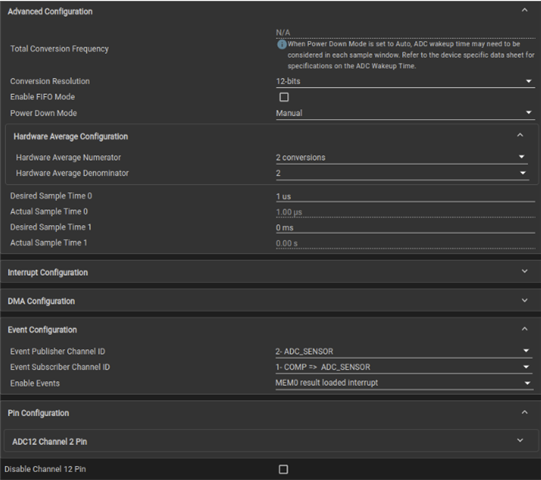The height and width of the screenshot is (480, 541).
Task: Expand the Interrupt Configuration section
Action: tap(524, 271)
